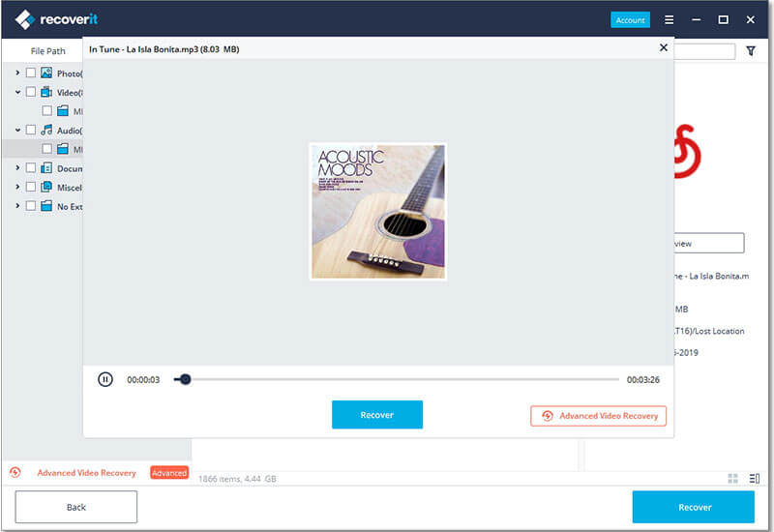Check the Photo category checkbox
The height and width of the screenshot is (532, 774).
pos(31,73)
